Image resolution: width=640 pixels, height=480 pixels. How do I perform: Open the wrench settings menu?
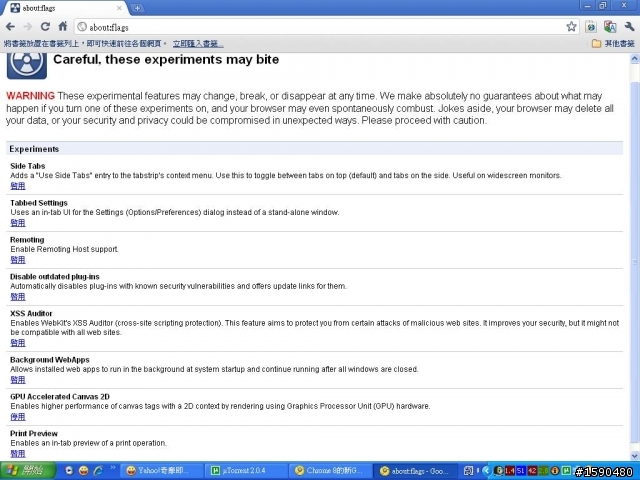click(x=629, y=27)
